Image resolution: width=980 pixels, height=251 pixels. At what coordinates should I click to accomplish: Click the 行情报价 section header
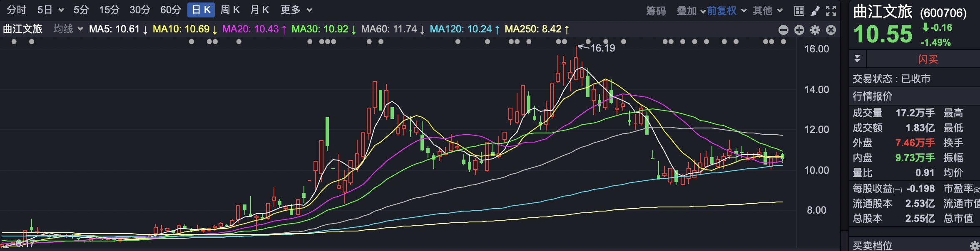pos(873,96)
